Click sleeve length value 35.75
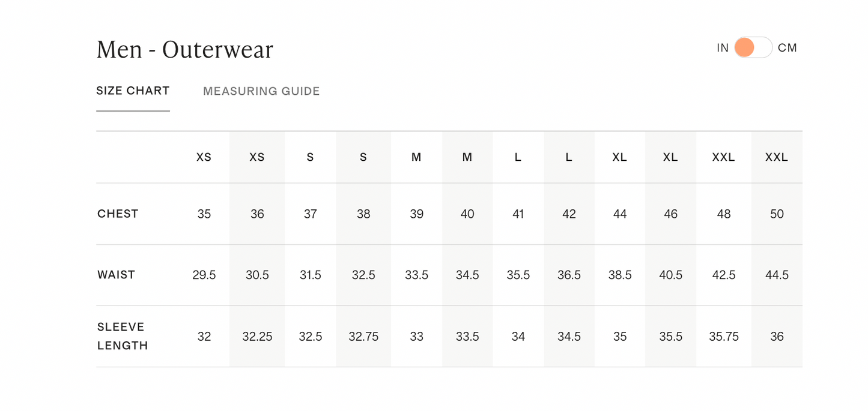This screenshot has height=411, width=868. (x=724, y=337)
